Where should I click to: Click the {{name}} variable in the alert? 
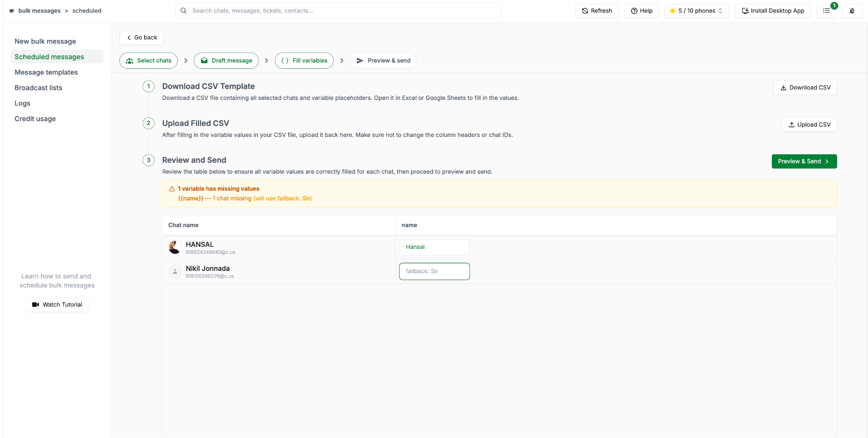[x=191, y=198]
